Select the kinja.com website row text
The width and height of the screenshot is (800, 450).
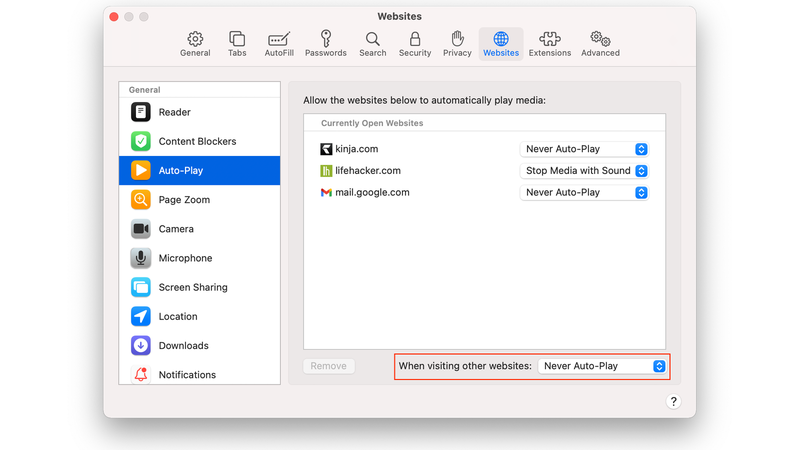(357, 149)
